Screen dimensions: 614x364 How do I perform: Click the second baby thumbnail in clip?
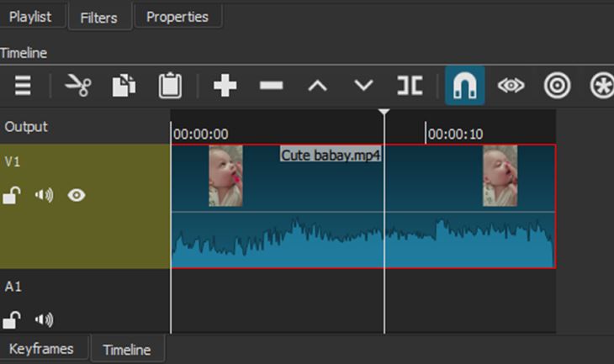pyautogui.click(x=500, y=176)
